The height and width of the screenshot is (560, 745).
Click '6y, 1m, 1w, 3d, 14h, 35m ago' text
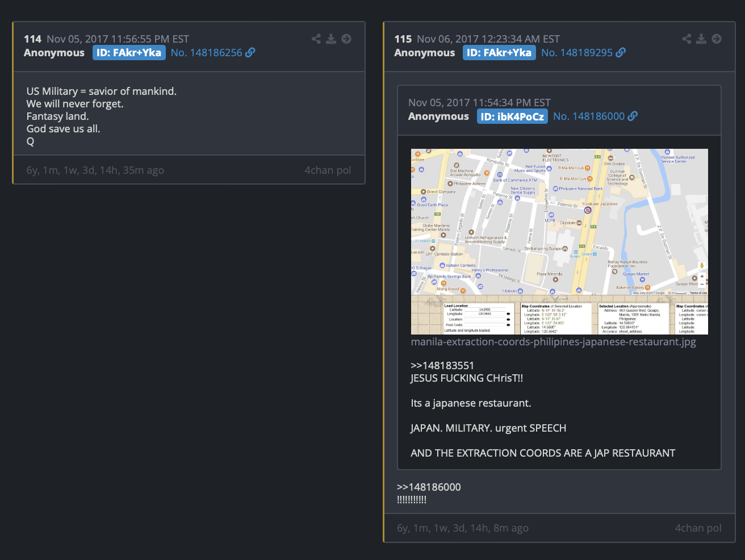95,170
